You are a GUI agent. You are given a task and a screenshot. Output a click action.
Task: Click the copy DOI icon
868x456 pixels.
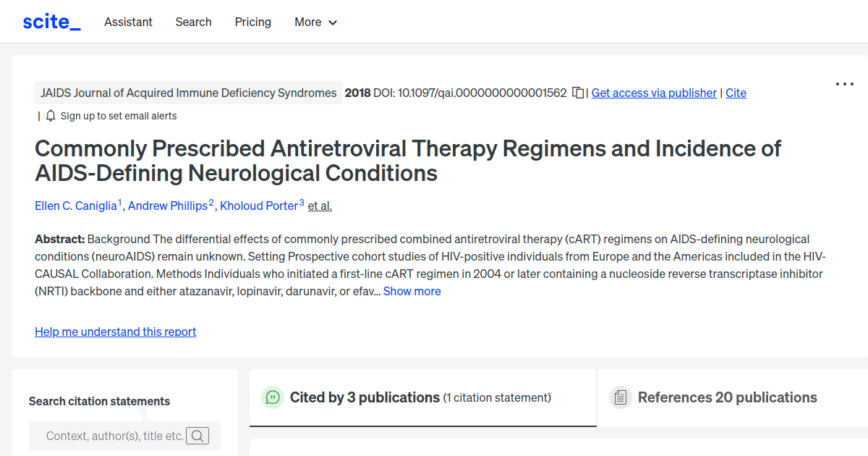pyautogui.click(x=577, y=93)
